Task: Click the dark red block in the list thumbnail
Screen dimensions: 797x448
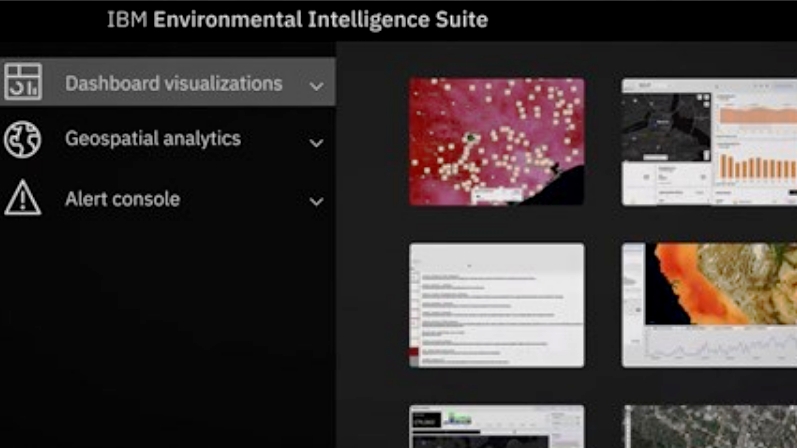Action: [416, 356]
